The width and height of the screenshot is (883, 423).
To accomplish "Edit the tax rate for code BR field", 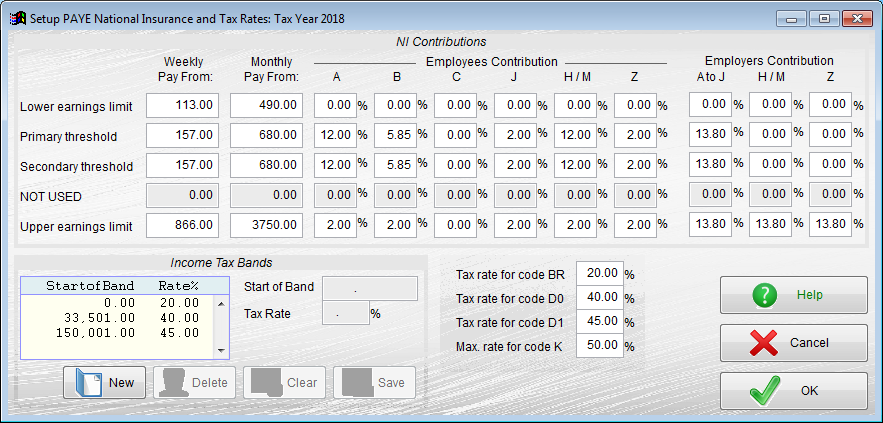I will point(600,273).
